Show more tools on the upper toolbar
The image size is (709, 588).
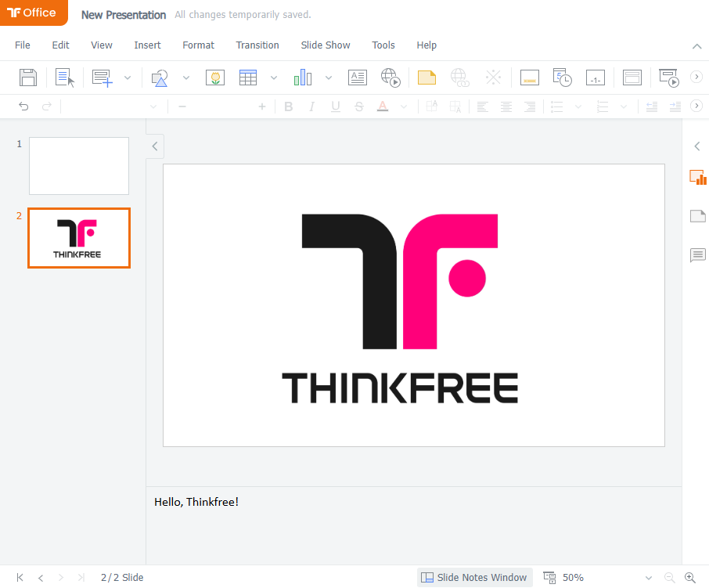(x=696, y=77)
